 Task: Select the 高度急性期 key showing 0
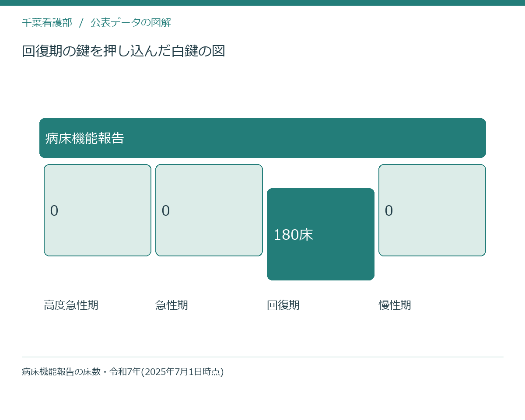pyautogui.click(x=98, y=210)
